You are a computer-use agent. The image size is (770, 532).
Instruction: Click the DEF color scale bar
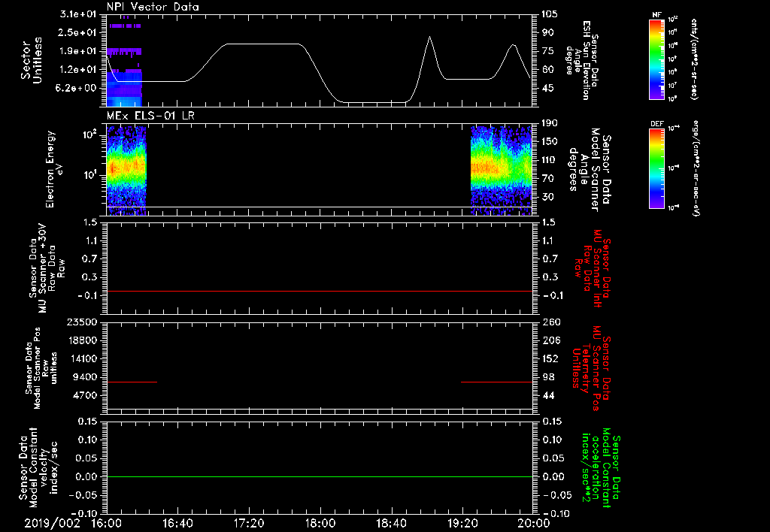656,168
